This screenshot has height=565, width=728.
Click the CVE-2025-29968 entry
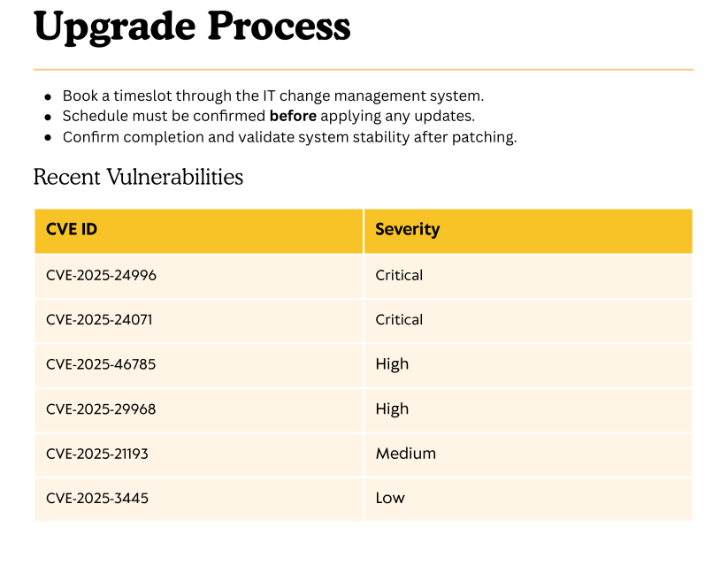(x=101, y=408)
